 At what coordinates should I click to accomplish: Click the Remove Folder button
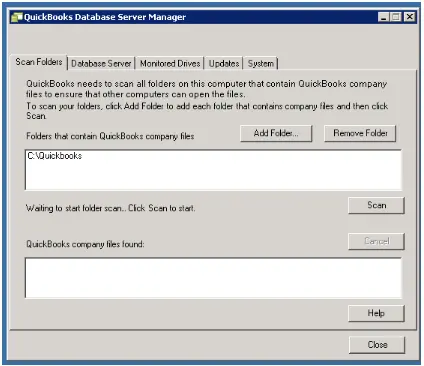click(x=360, y=133)
